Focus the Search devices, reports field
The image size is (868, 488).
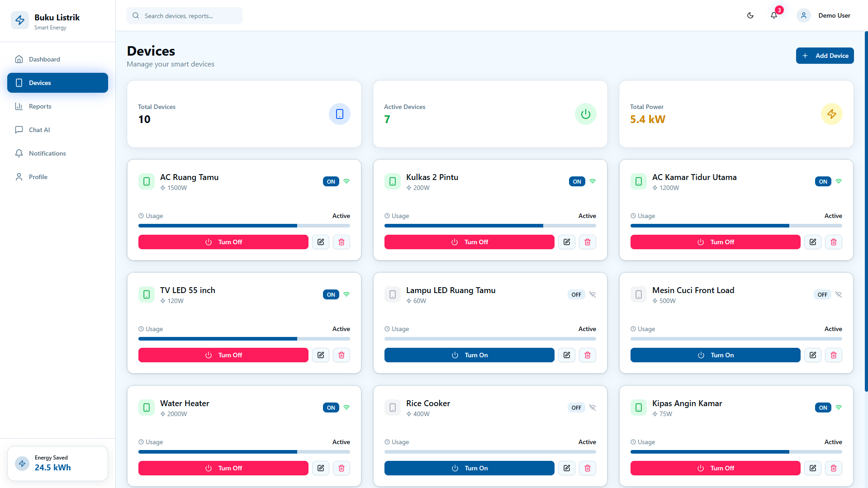(185, 16)
